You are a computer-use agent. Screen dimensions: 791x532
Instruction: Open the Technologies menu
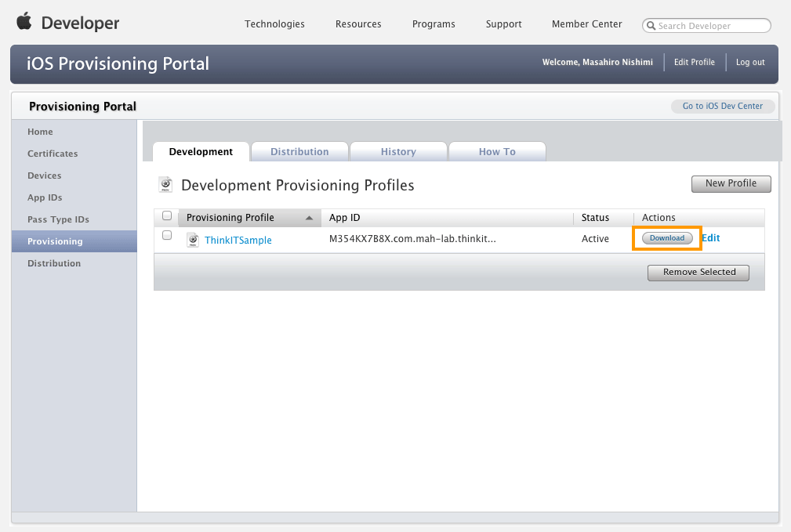coord(274,24)
